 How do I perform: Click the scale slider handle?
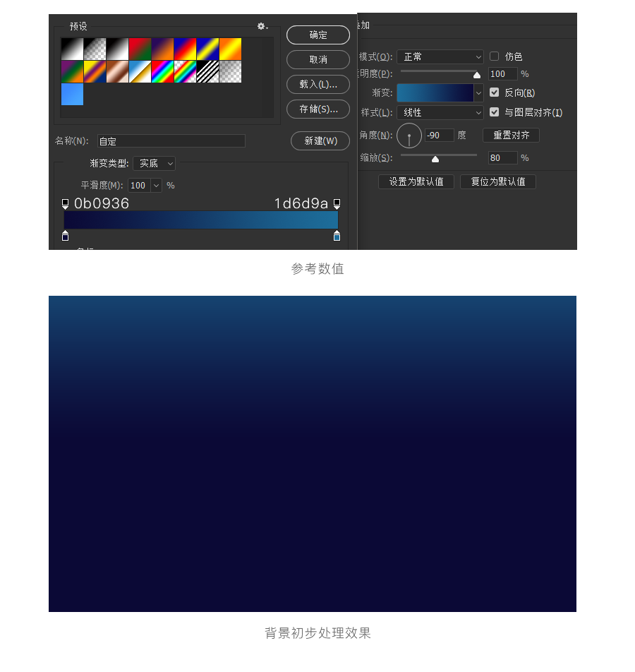(x=435, y=159)
